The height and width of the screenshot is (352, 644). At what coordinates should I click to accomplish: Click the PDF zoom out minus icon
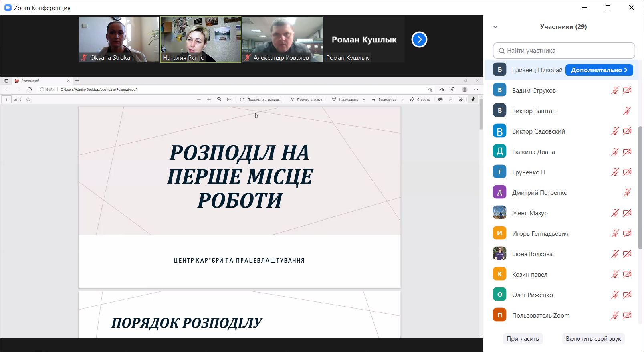199,99
